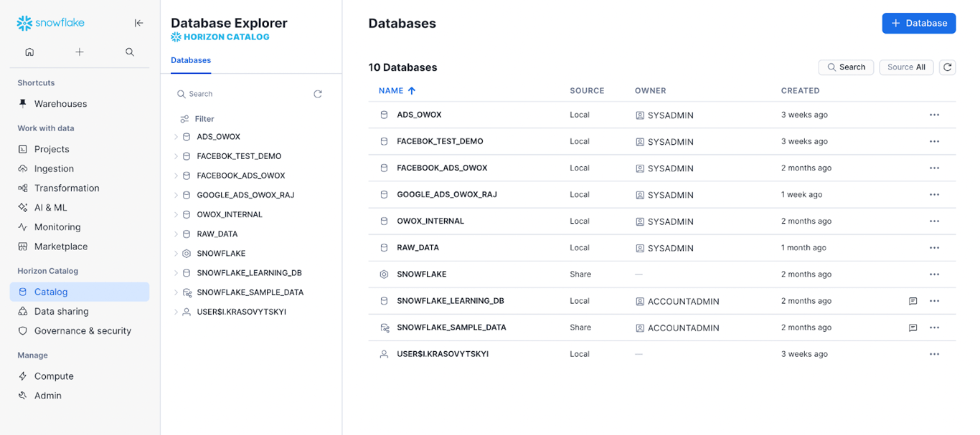Expand the OWOX_INTERNAL tree node
This screenshot has width=980, height=435.
click(x=176, y=214)
